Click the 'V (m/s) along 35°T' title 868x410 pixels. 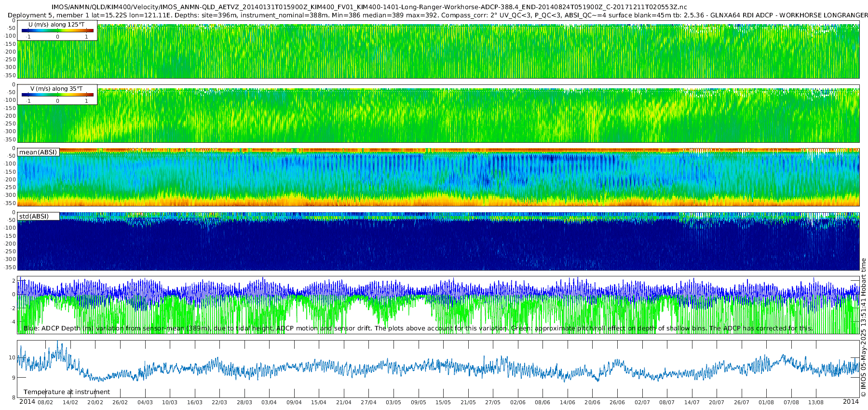[x=56, y=89]
